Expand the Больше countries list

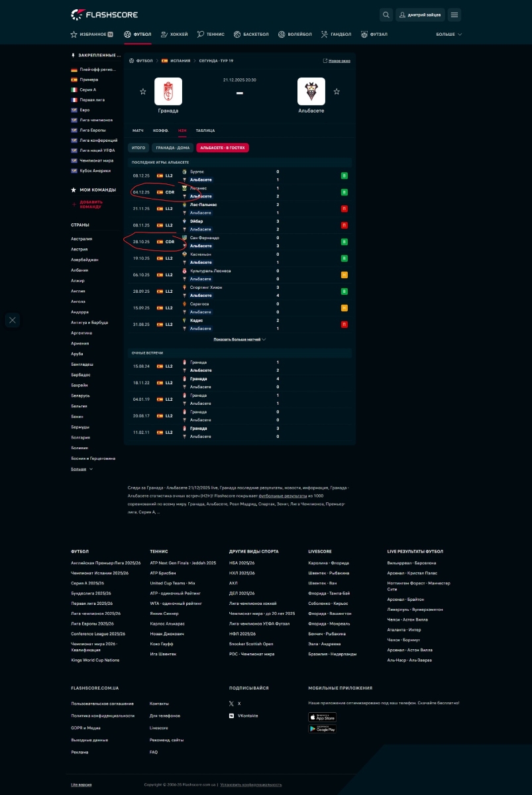tap(81, 469)
